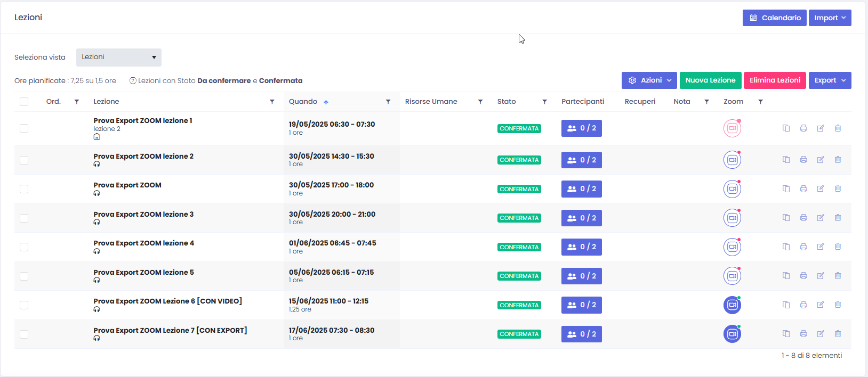Create a new lesson with Nuova Lezione

tap(710, 80)
